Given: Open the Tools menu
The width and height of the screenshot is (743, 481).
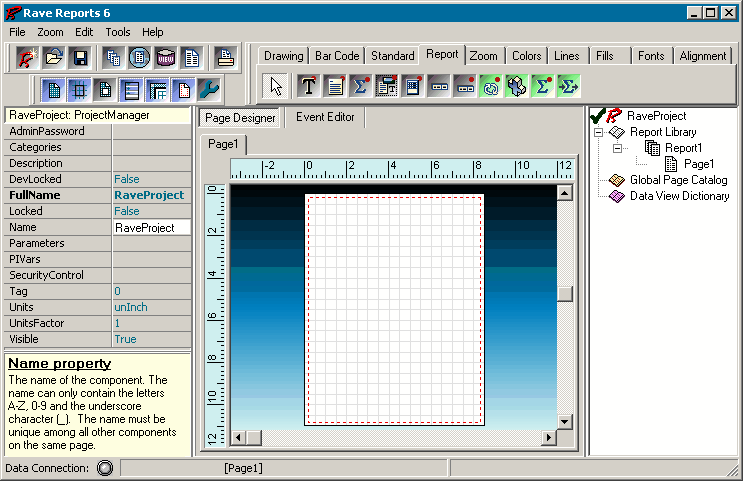Looking at the screenshot, I should pos(118,32).
